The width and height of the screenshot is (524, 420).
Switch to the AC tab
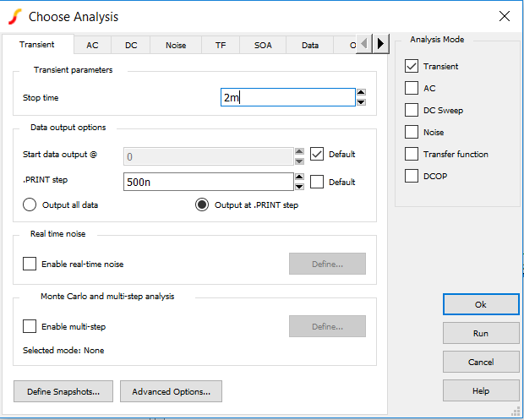[x=92, y=45]
